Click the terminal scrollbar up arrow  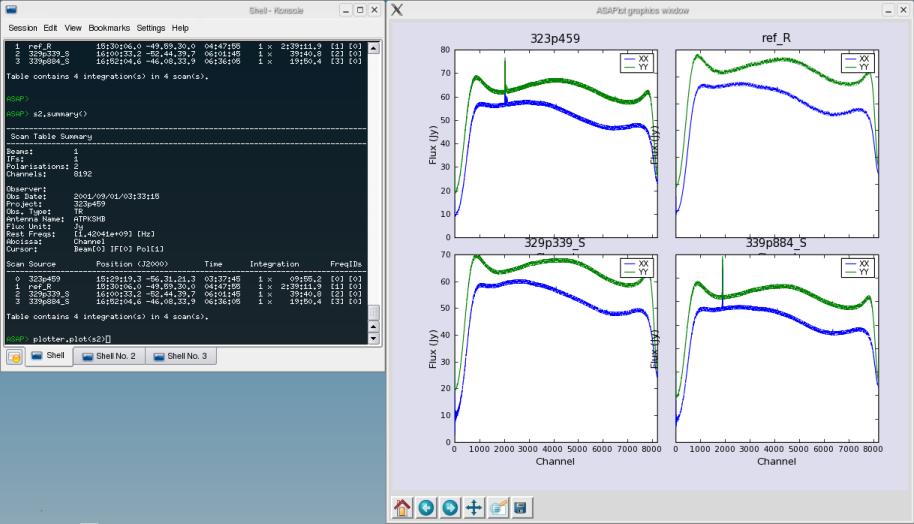[374, 47]
